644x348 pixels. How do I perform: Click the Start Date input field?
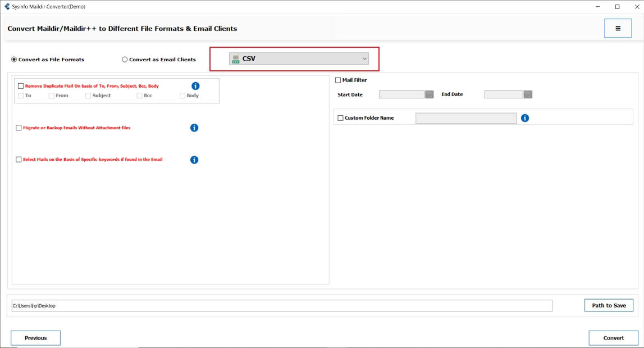point(401,94)
